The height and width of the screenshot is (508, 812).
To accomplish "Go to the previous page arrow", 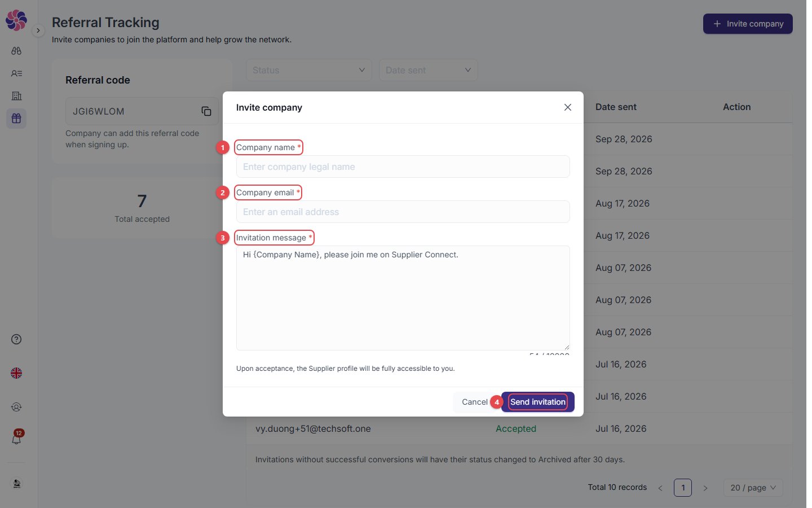I will click(660, 488).
